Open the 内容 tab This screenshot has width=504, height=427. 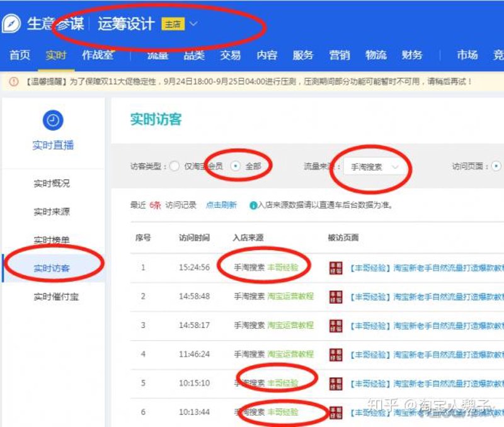tap(266, 55)
